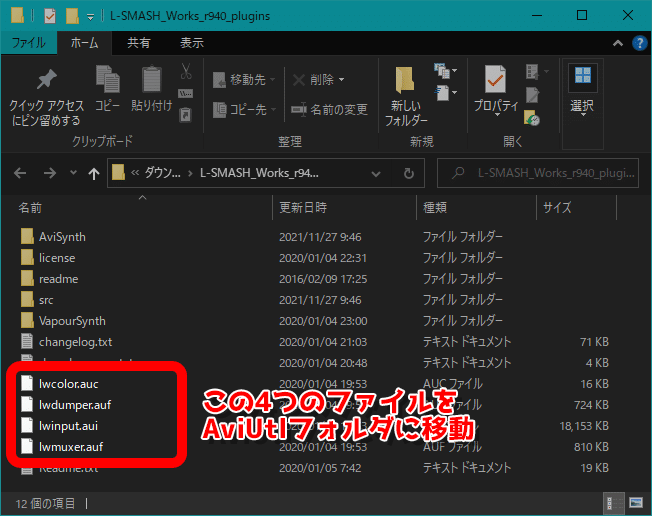This screenshot has width=652, height=516.
Task: Open the Easy access dropdown icon
Action: (446, 93)
